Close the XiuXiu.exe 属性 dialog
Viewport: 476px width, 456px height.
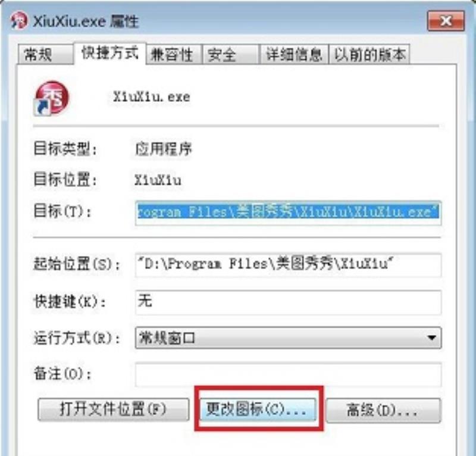pos(446,21)
